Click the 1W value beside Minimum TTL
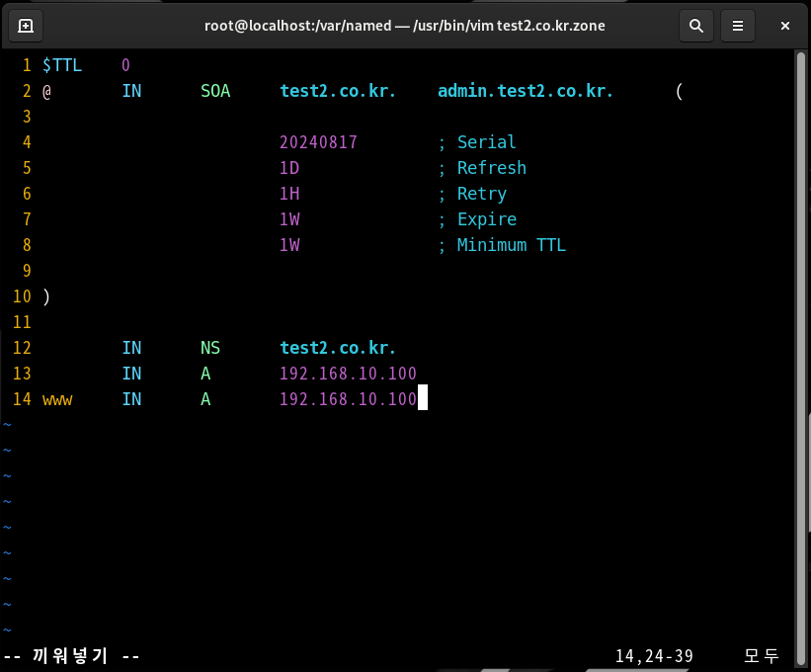 (x=289, y=245)
